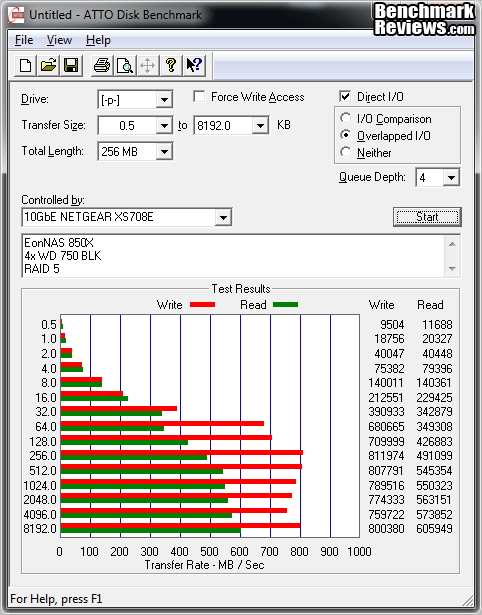Uncheck the Direct I/O checkbox
Viewport: 482px width, 615px height.
(x=345, y=96)
